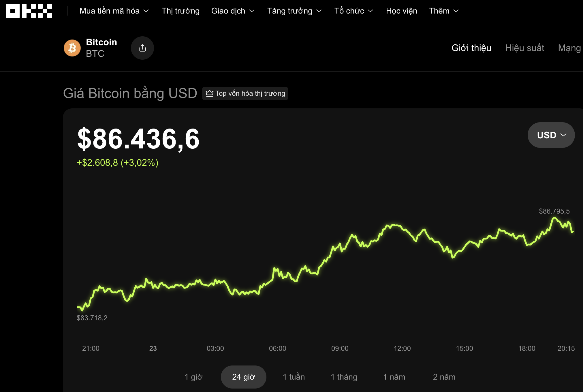
Task: Switch chart to 1 tháng range
Action: coord(344,377)
